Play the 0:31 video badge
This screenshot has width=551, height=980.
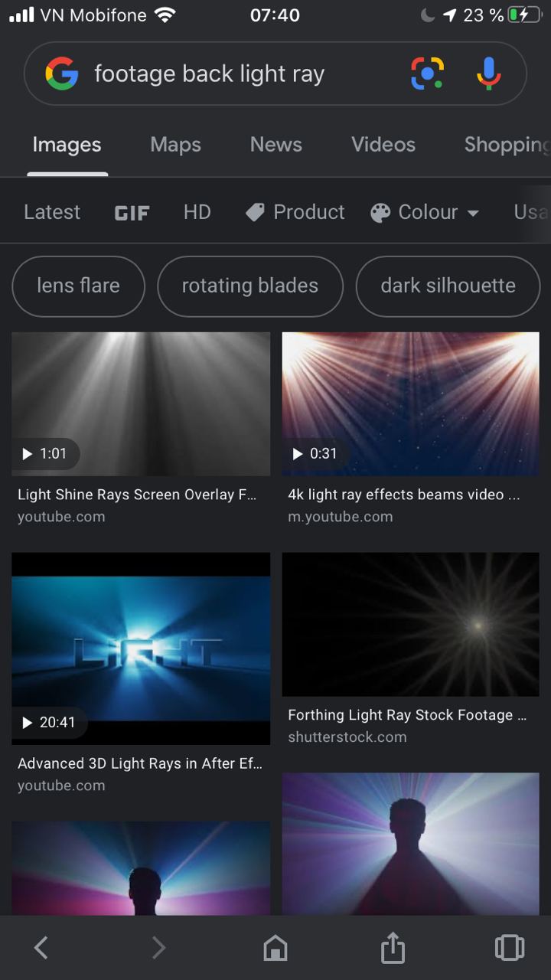coord(316,454)
